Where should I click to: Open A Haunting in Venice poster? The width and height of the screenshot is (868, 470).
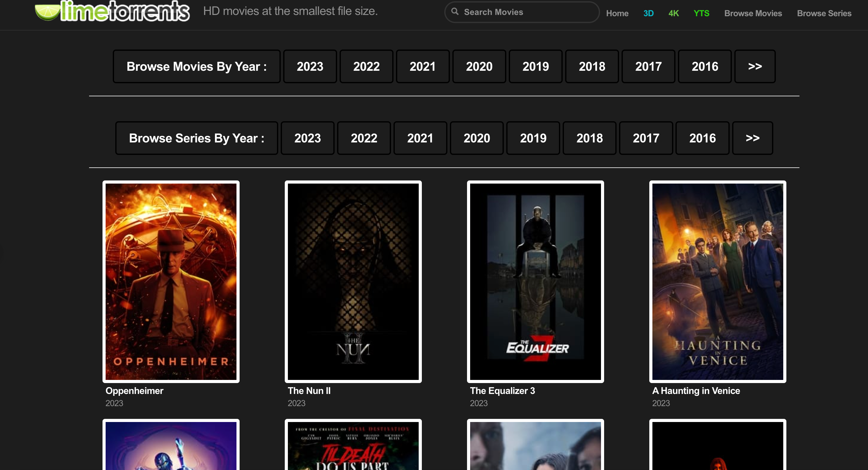(718, 281)
